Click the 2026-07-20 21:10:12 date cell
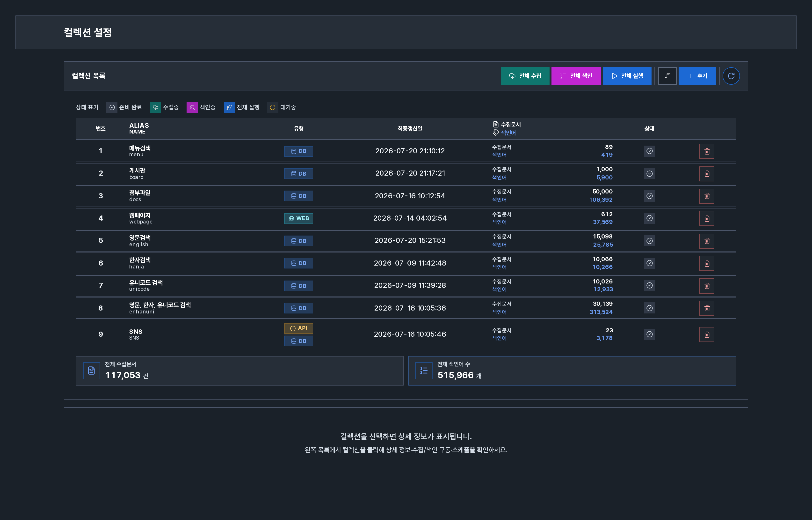The width and height of the screenshot is (812, 520). pos(410,151)
